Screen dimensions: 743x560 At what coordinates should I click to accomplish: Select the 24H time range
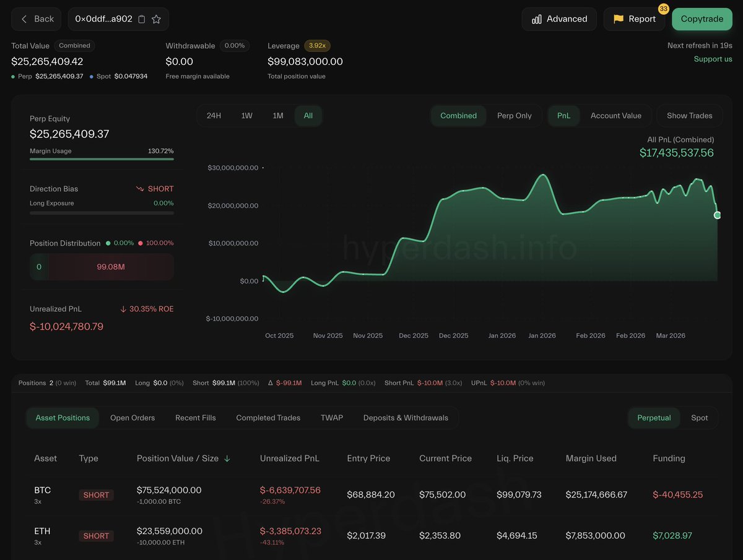(x=214, y=116)
